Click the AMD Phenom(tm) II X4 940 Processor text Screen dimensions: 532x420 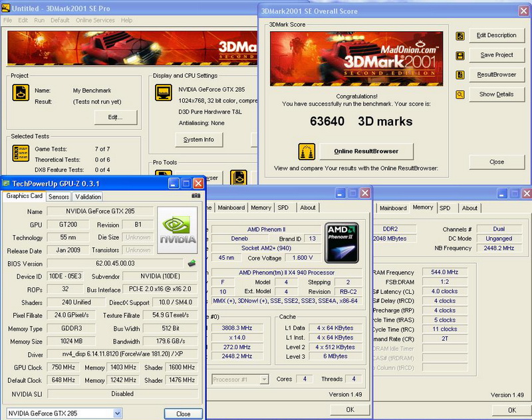click(287, 272)
